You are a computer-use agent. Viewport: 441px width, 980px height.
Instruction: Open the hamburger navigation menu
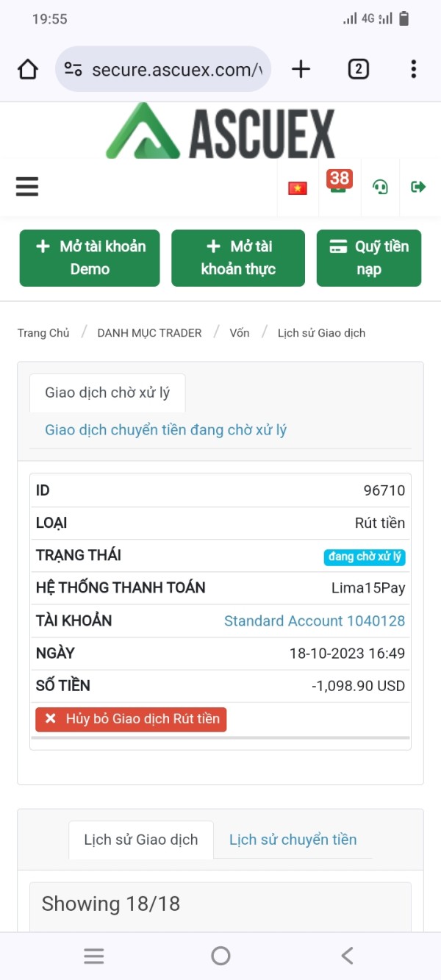click(x=27, y=187)
